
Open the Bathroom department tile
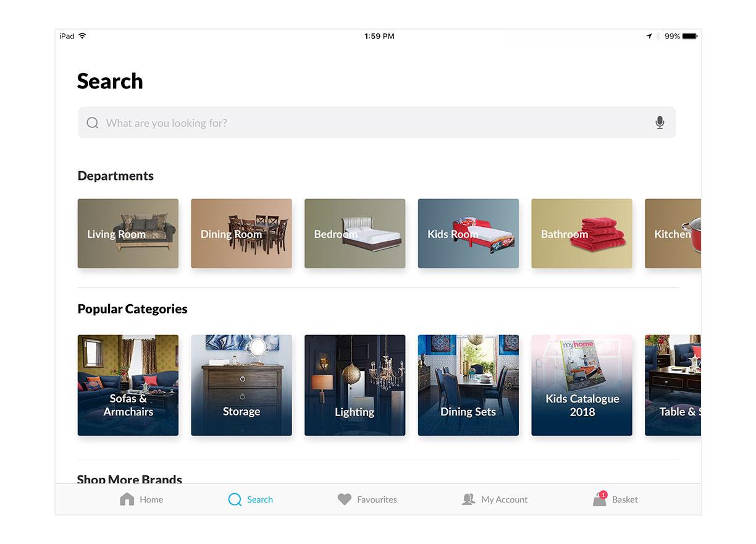click(582, 234)
